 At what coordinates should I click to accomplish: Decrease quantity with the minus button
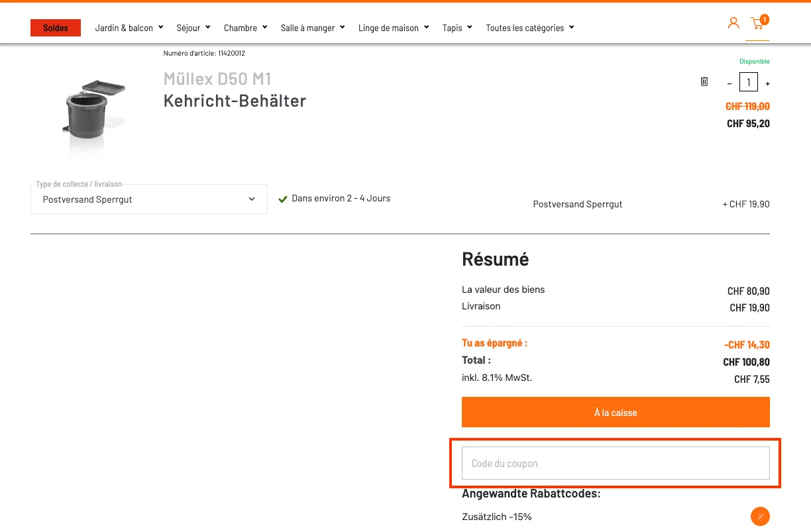(730, 83)
